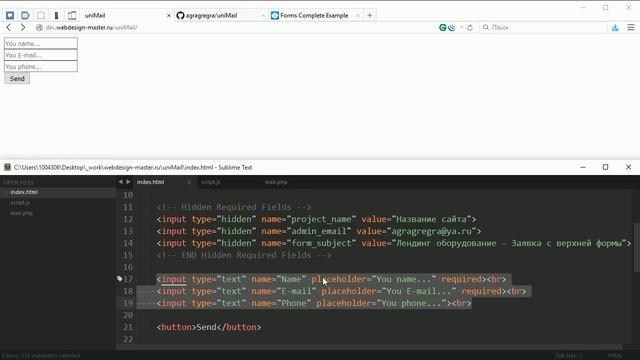640x360 pixels.
Task: Click the Hidden Required Fields comment
Action: point(233,207)
